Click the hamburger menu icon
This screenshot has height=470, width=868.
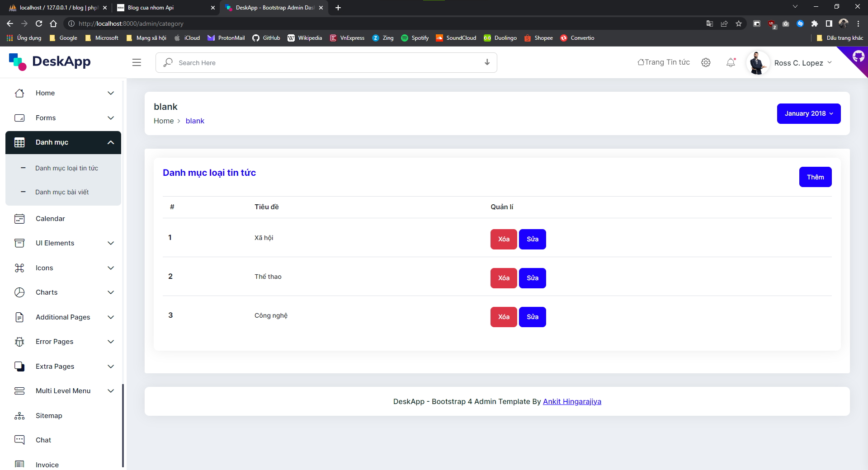click(137, 62)
